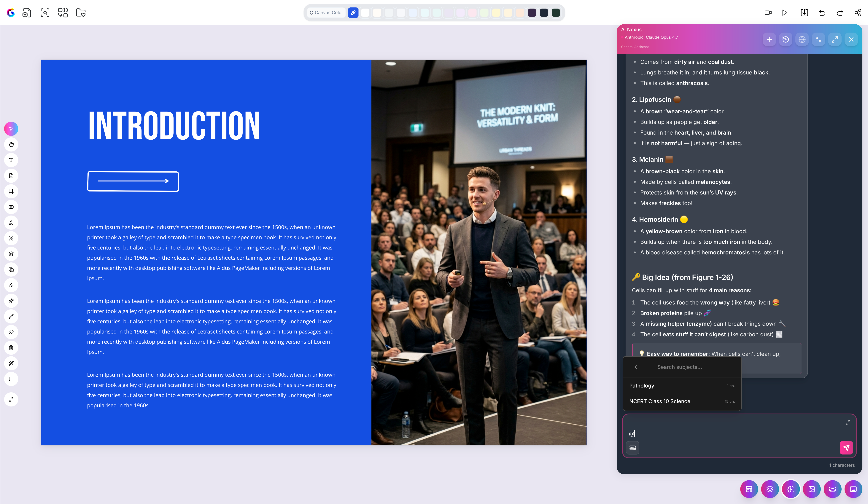
Task: Open AI Nexus settings sliders
Action: click(x=818, y=40)
